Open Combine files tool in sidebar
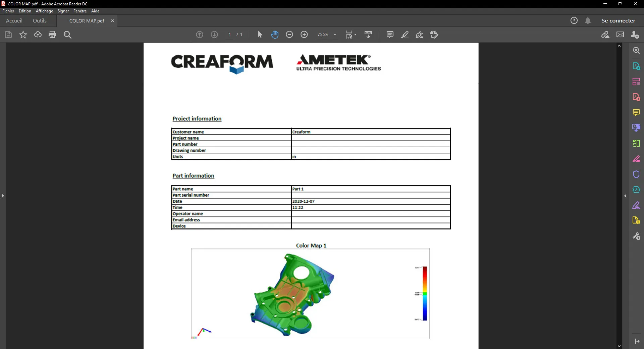 (x=636, y=128)
